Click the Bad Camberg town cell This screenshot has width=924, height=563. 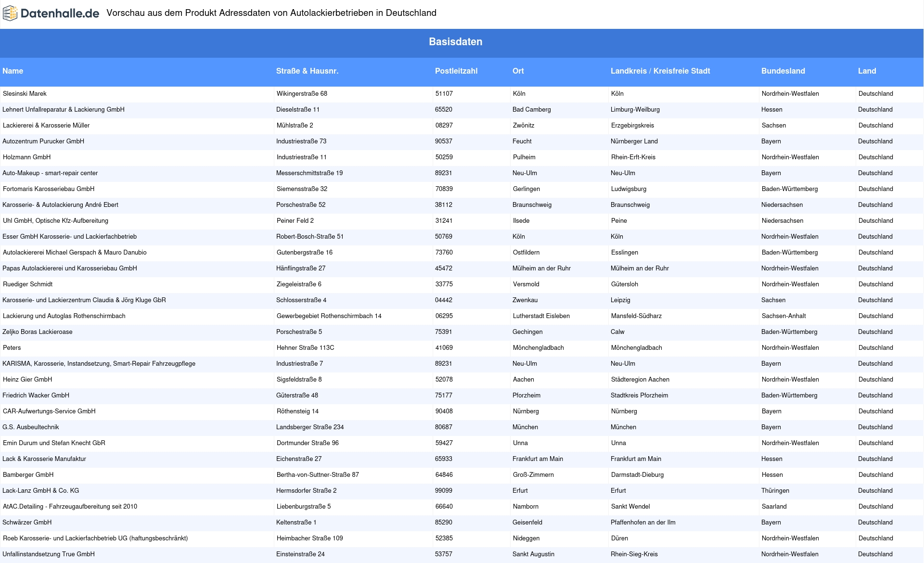tap(532, 110)
